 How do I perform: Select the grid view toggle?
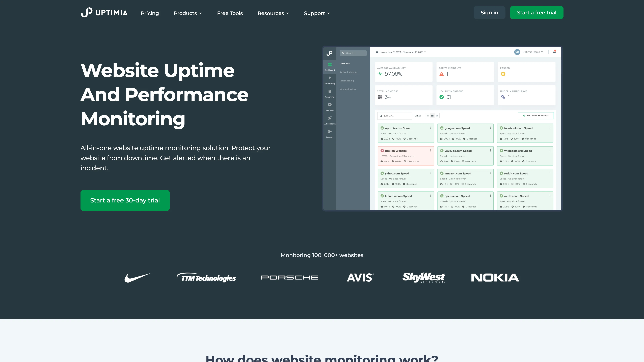(433, 116)
